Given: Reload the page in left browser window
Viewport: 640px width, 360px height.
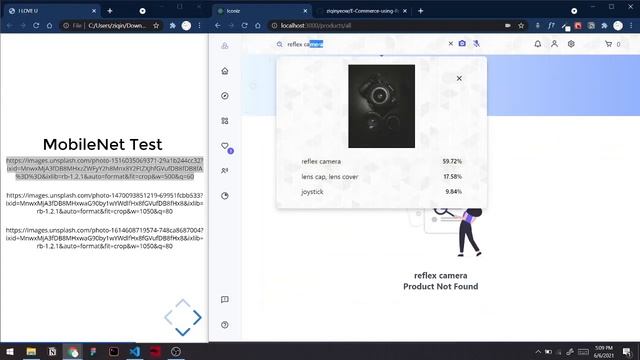Looking at the screenshot, I should click(36, 25).
